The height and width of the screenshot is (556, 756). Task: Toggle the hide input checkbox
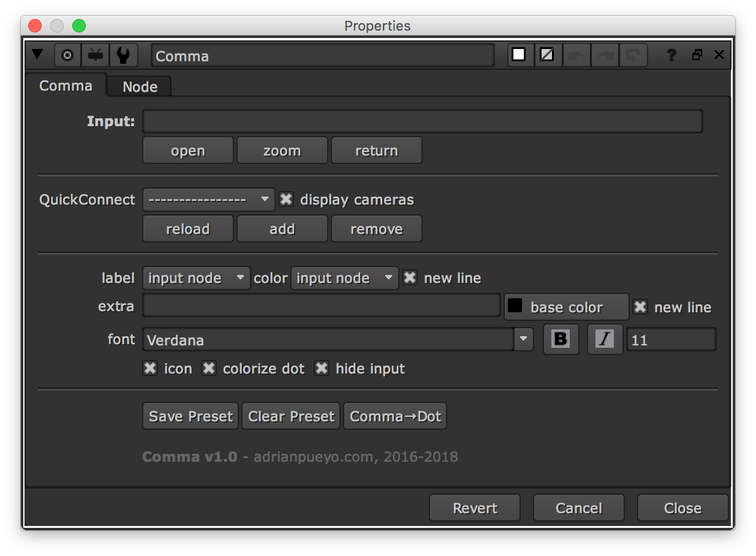(x=322, y=369)
